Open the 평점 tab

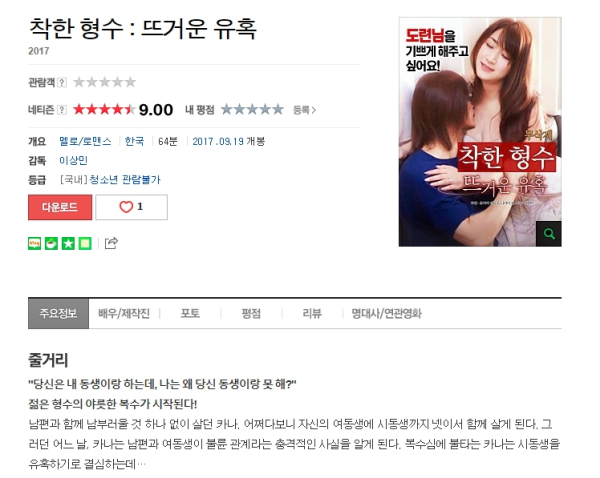pos(251,314)
